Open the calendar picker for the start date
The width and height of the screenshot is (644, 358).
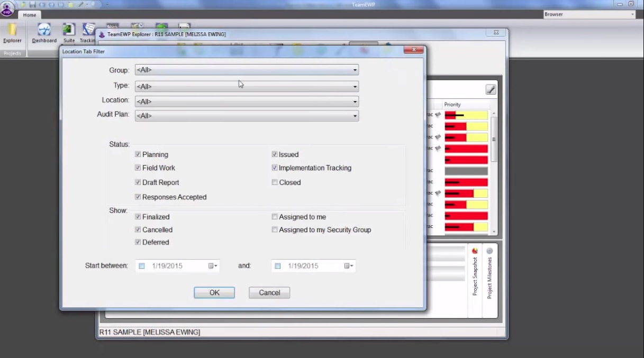pos(212,265)
